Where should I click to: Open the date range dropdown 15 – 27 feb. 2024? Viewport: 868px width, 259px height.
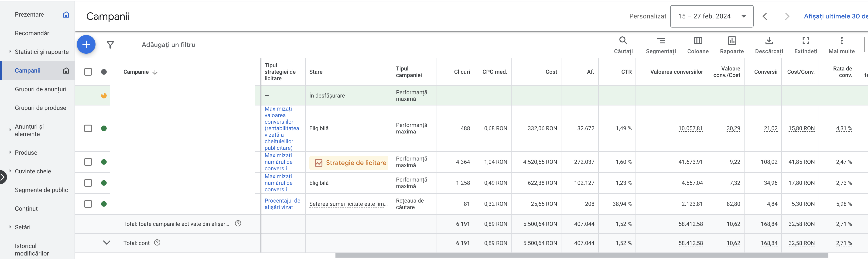(x=712, y=16)
